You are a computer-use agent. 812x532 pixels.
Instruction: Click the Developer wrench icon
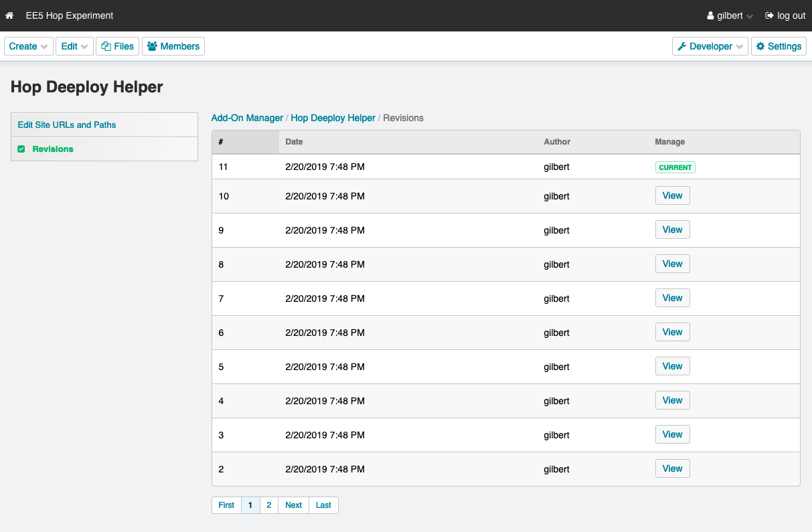click(x=682, y=46)
